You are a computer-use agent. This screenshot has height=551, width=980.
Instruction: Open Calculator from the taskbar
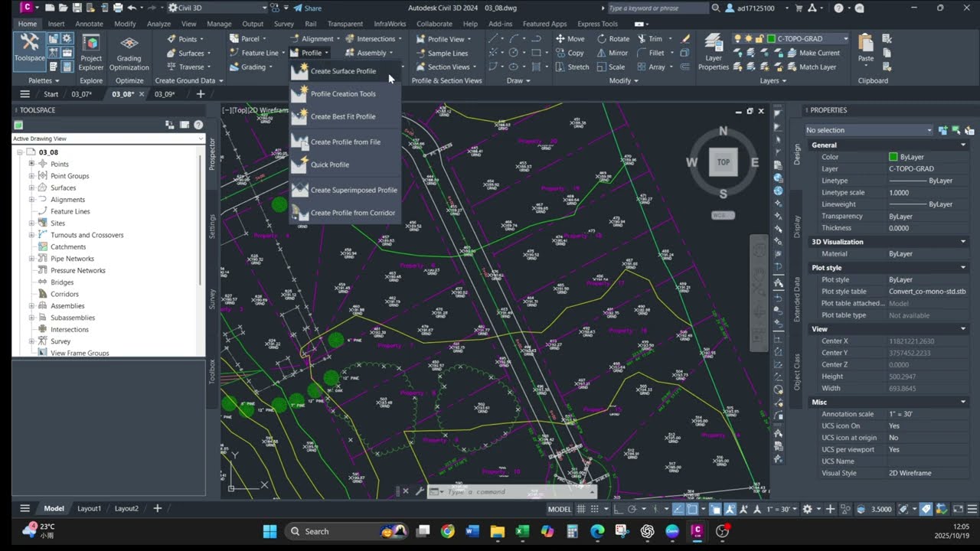572,531
